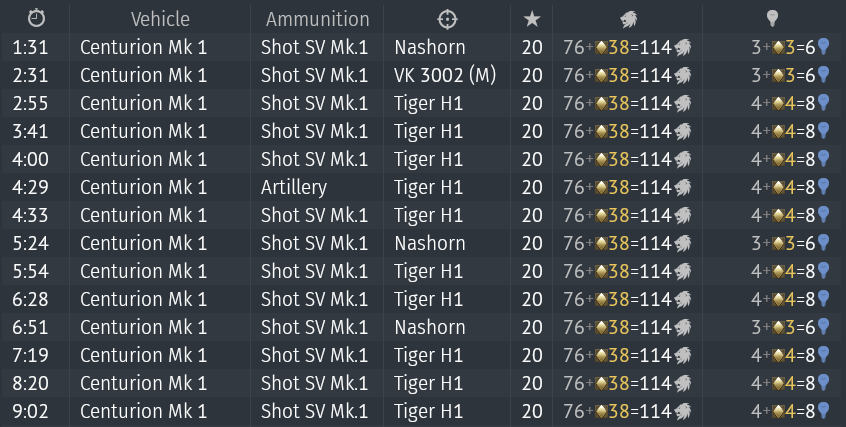The height and width of the screenshot is (427, 846).
Task: Click the Nashorn target in the 6:51 row
Action: pyautogui.click(x=430, y=327)
